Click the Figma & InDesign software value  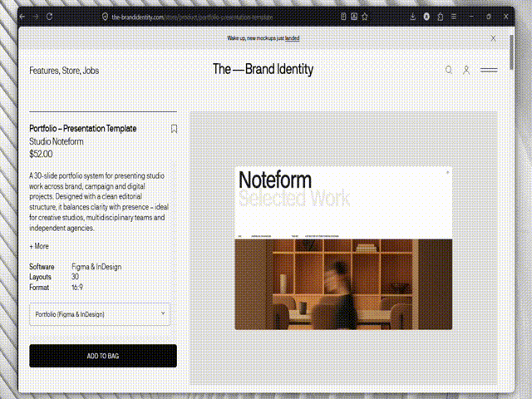96,267
